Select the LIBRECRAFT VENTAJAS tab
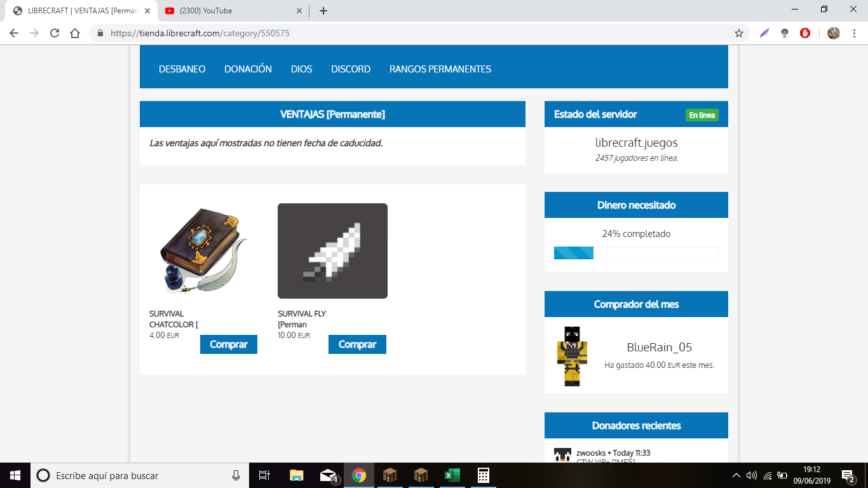This screenshot has width=868, height=488. [81, 11]
